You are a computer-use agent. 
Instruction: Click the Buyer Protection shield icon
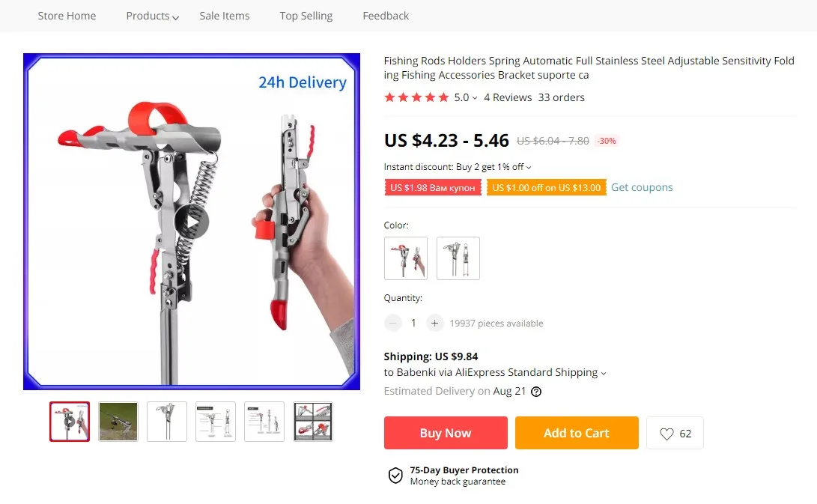395,476
